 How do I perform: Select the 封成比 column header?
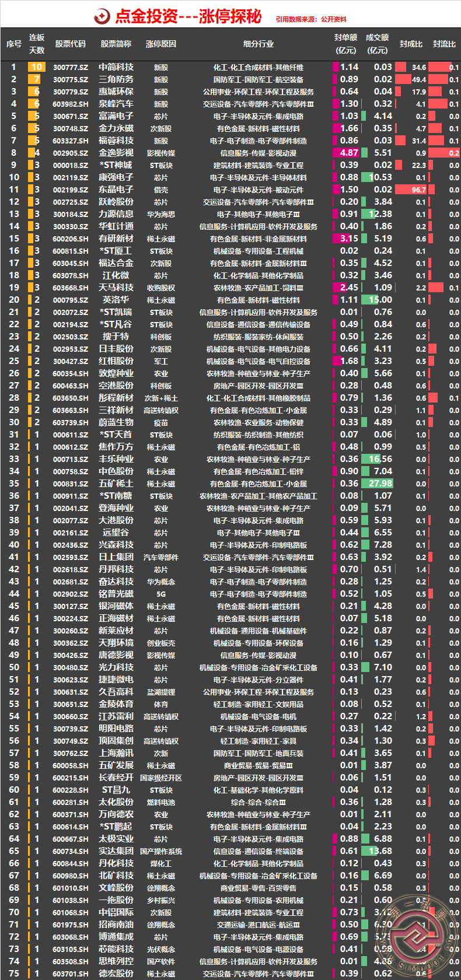coord(411,44)
